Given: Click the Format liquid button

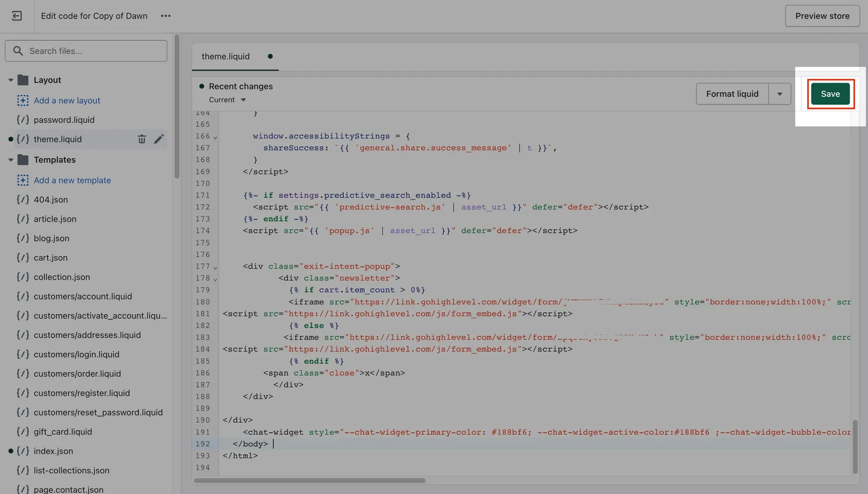Looking at the screenshot, I should pyautogui.click(x=732, y=94).
